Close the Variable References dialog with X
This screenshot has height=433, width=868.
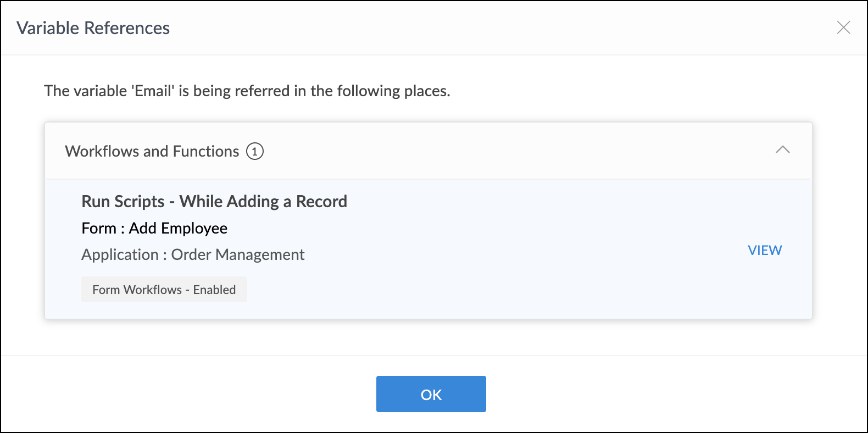(x=843, y=27)
